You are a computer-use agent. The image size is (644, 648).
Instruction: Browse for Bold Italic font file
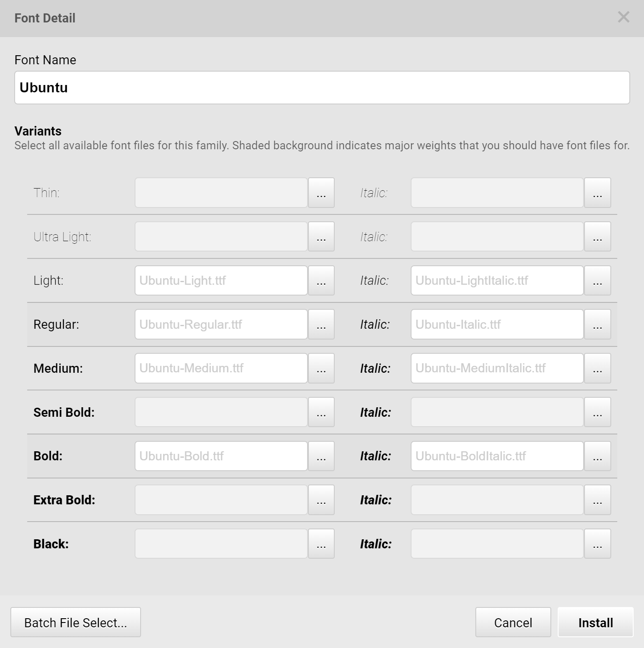pos(597,456)
